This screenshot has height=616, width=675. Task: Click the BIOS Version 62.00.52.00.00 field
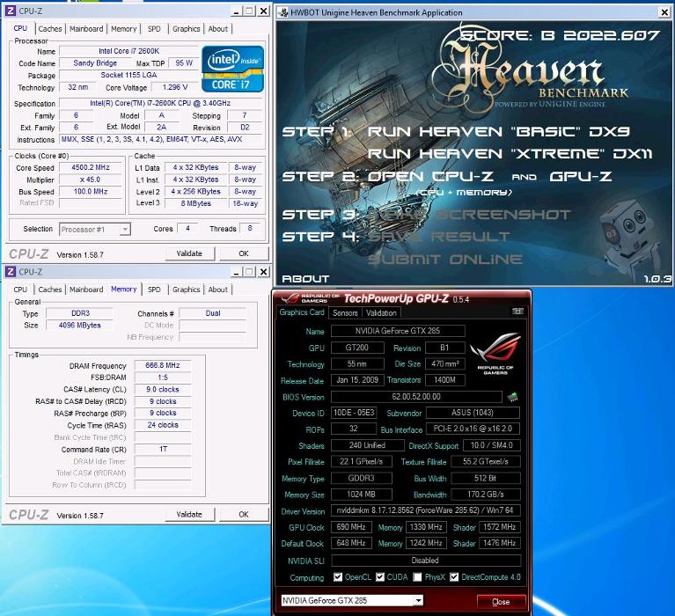pos(416,397)
